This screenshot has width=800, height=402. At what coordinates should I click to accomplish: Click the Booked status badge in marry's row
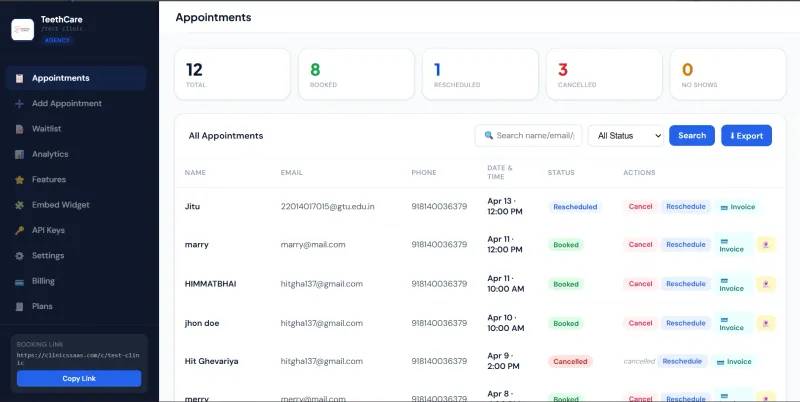pos(566,245)
